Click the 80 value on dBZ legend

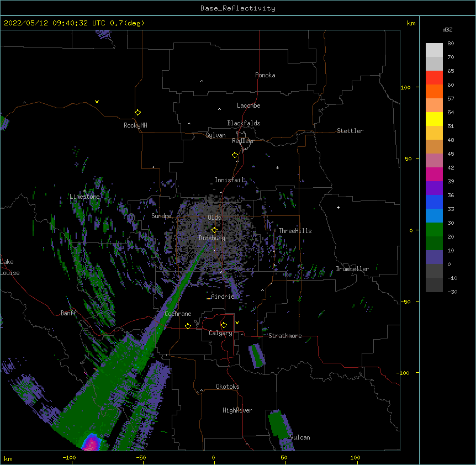coord(451,44)
